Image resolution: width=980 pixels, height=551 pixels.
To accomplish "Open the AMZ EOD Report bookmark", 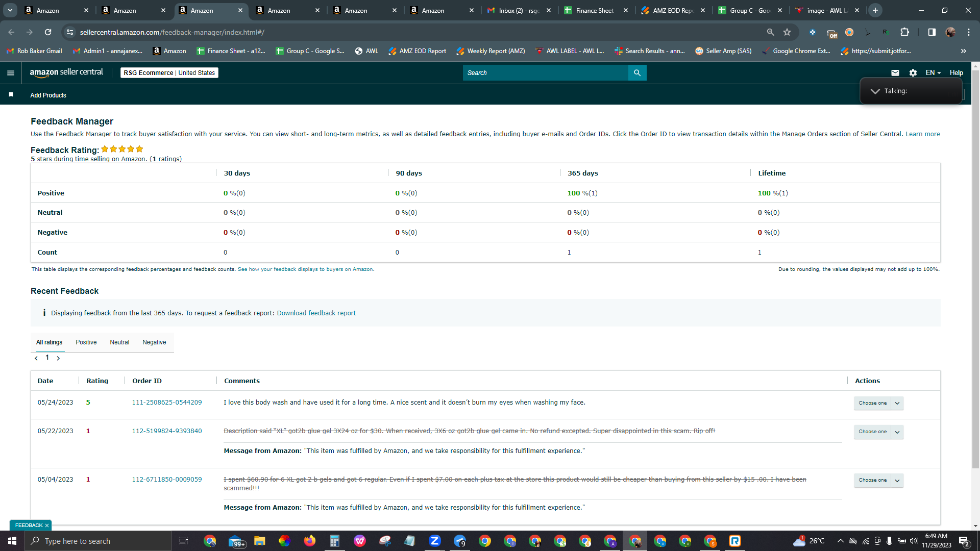I will [x=418, y=51].
